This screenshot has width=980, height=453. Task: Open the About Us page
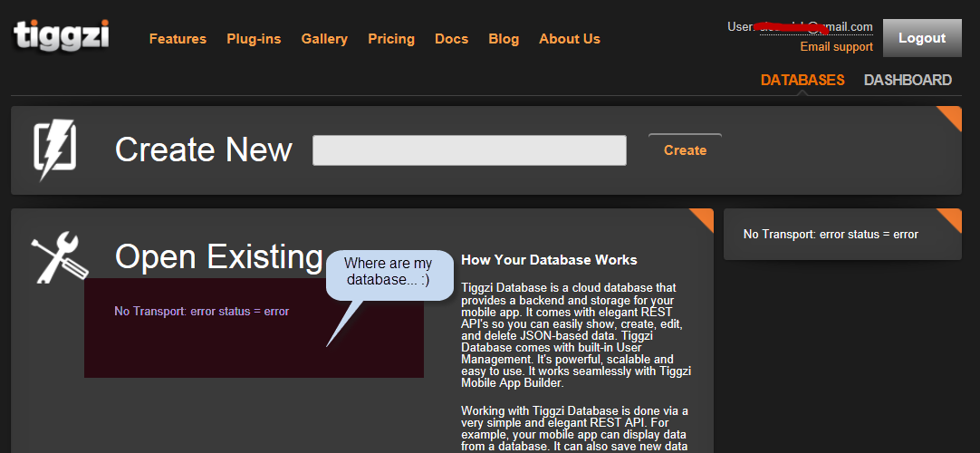[x=570, y=39]
